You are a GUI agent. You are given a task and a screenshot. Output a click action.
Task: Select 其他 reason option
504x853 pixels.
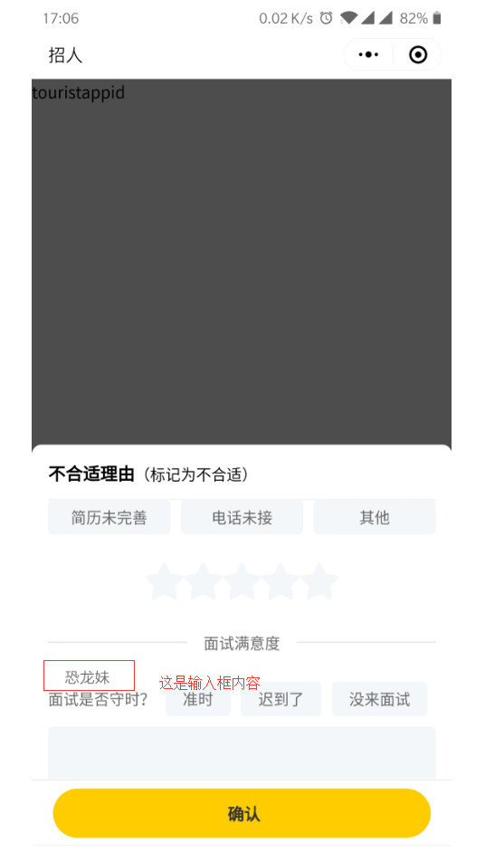[x=375, y=517]
